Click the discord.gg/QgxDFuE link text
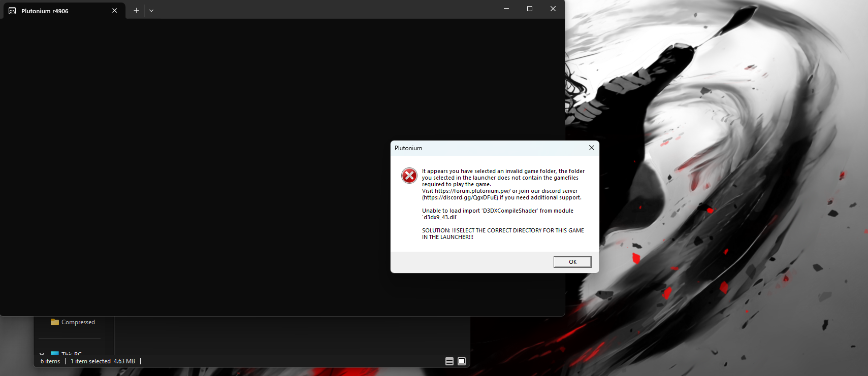This screenshot has width=868, height=376. click(461, 198)
